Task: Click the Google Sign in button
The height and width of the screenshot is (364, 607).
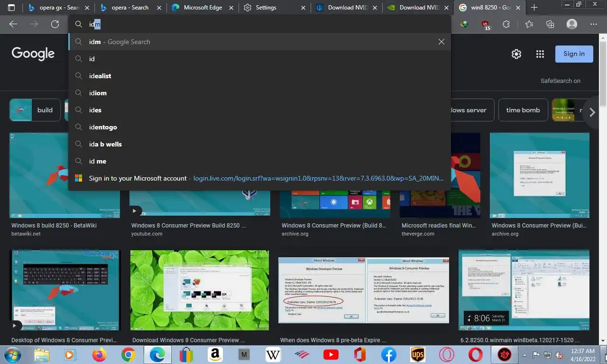Action: pyautogui.click(x=574, y=54)
